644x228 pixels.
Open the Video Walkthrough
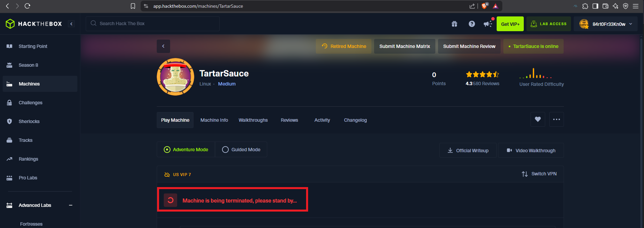[x=531, y=151]
